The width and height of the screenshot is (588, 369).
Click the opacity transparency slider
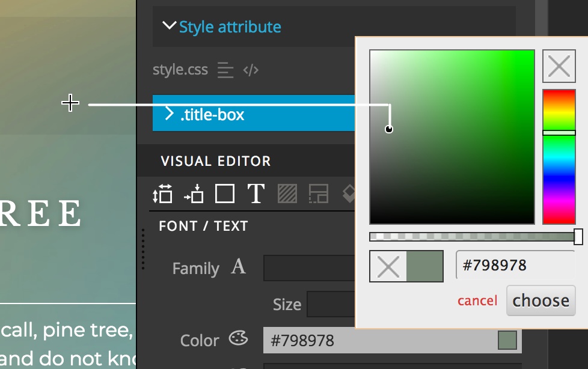475,237
